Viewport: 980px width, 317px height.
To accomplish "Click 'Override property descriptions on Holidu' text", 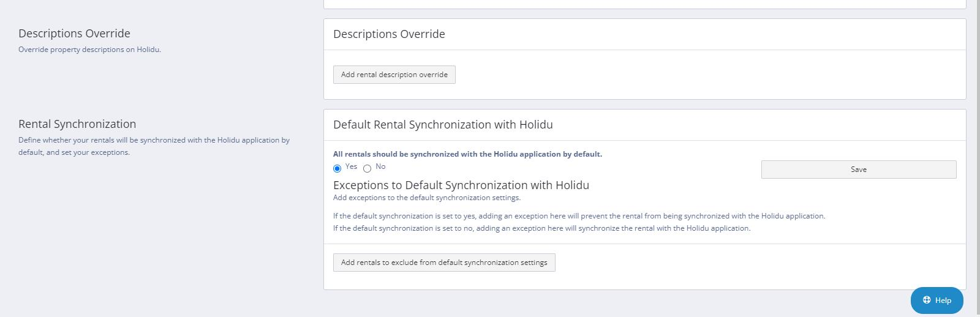I will click(89, 50).
